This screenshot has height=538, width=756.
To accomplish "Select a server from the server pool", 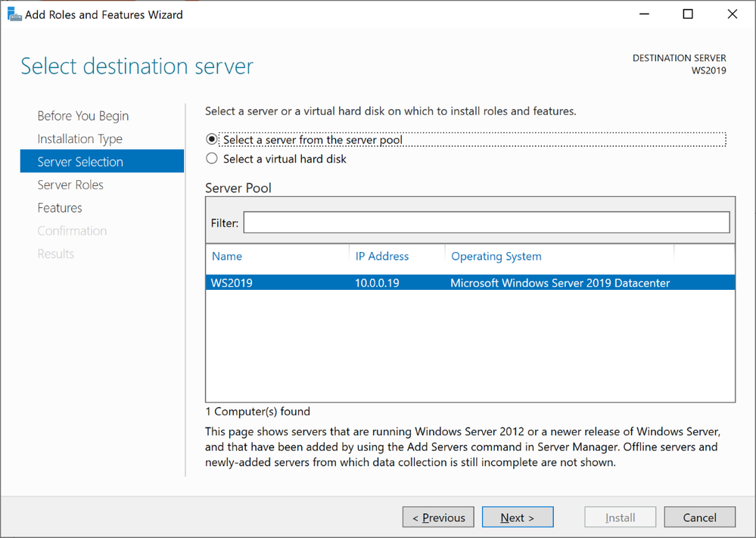I will click(213, 139).
